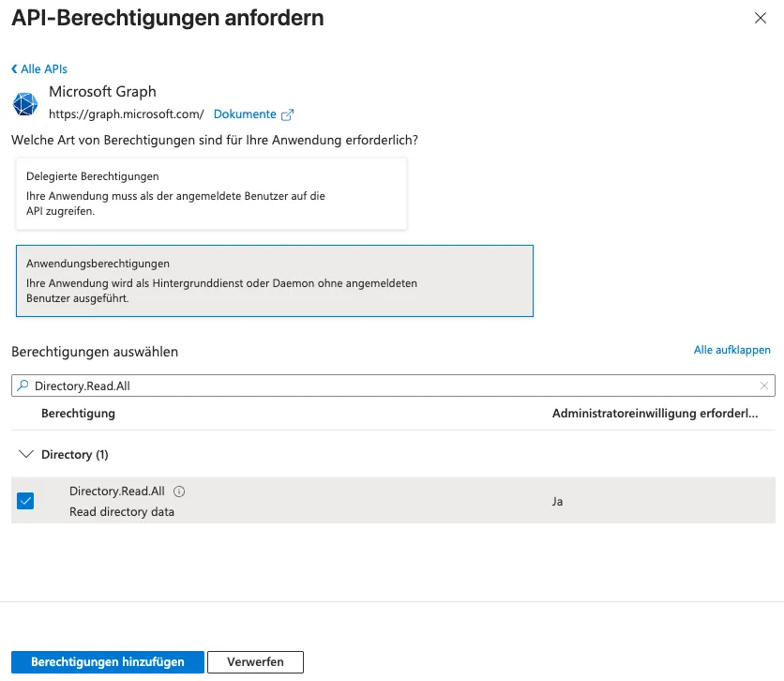Image resolution: width=784 pixels, height=681 pixels.
Task: Select Delegierte Berechtigungen card
Action: pos(212,194)
